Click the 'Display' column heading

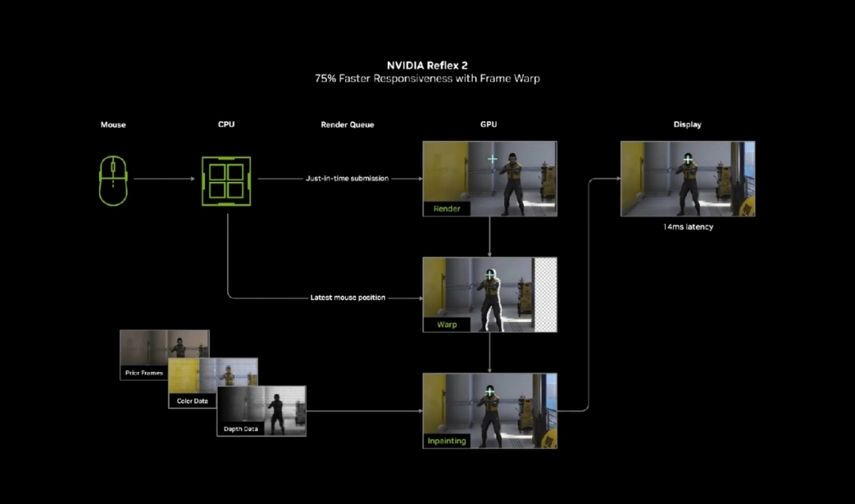point(687,124)
